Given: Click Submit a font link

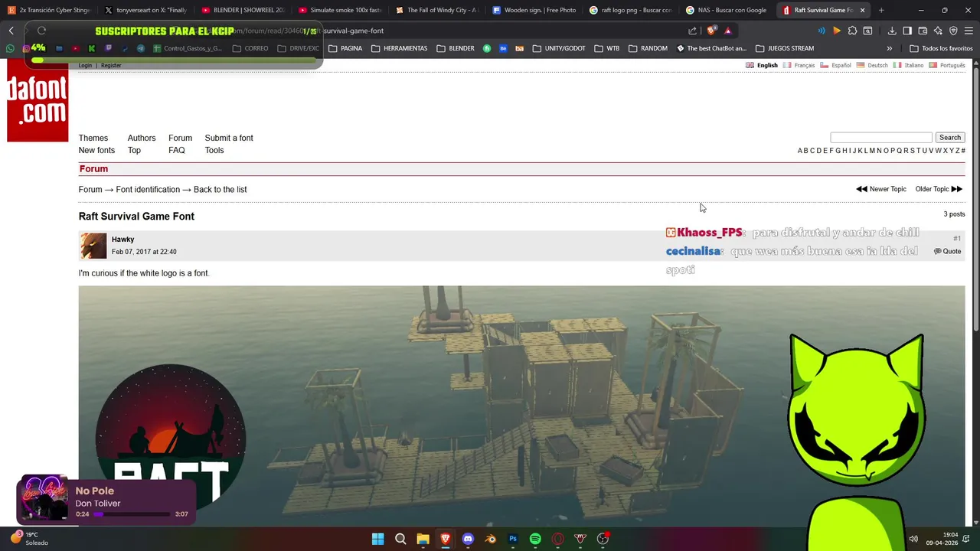Looking at the screenshot, I should tap(229, 138).
